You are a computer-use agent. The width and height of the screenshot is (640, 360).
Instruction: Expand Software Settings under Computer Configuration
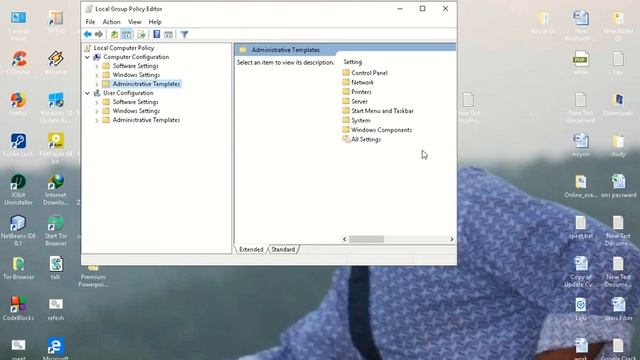pyautogui.click(x=97, y=66)
